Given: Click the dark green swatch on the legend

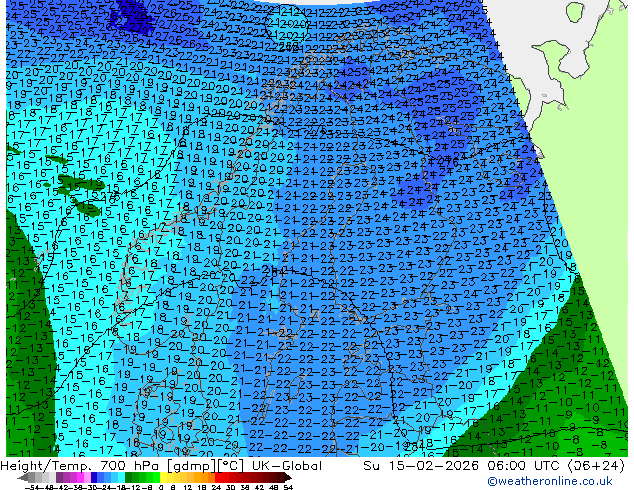Looking at the screenshot, I should tap(129, 478).
